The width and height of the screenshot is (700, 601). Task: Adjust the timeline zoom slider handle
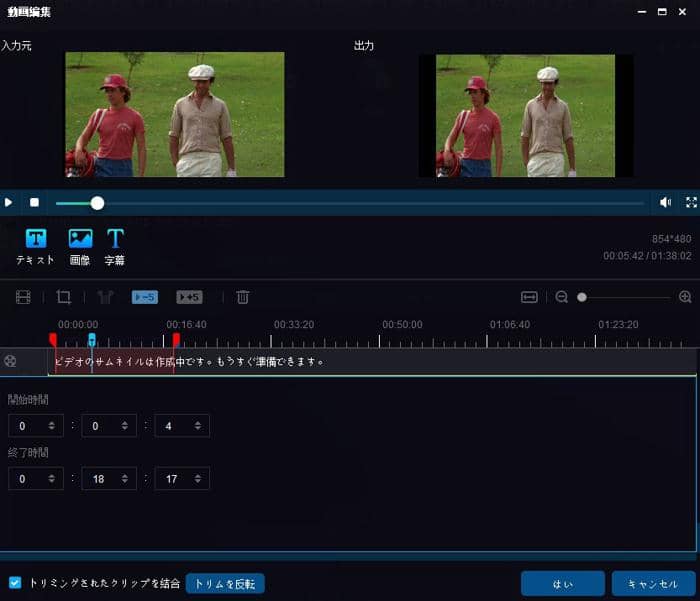point(582,297)
